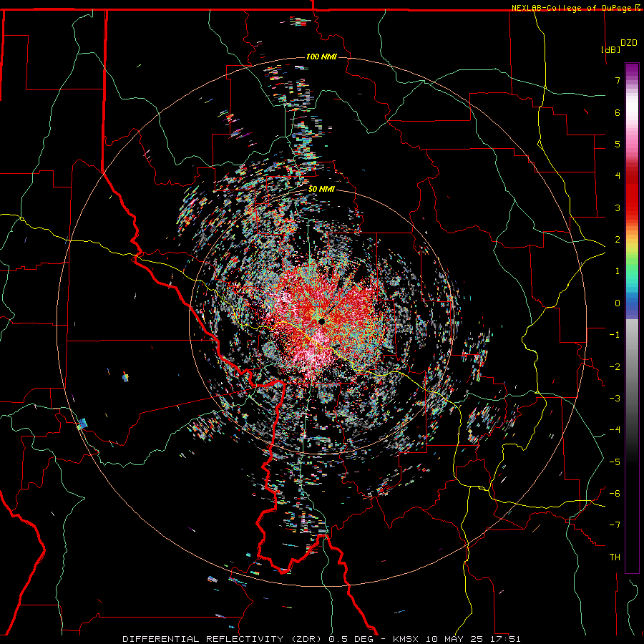This screenshot has width=644, height=644.
Task: Click the -3 value on the color scale
Action: (x=615, y=399)
